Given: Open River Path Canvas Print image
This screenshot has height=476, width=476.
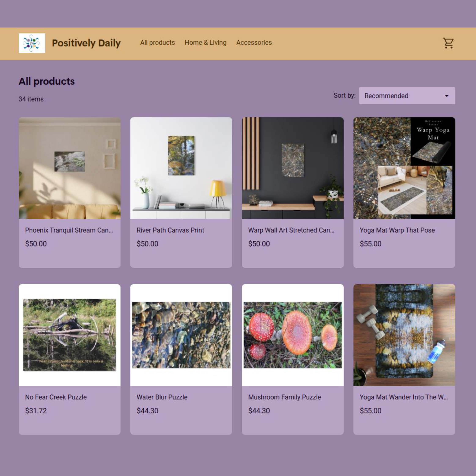Looking at the screenshot, I should click(x=181, y=168).
